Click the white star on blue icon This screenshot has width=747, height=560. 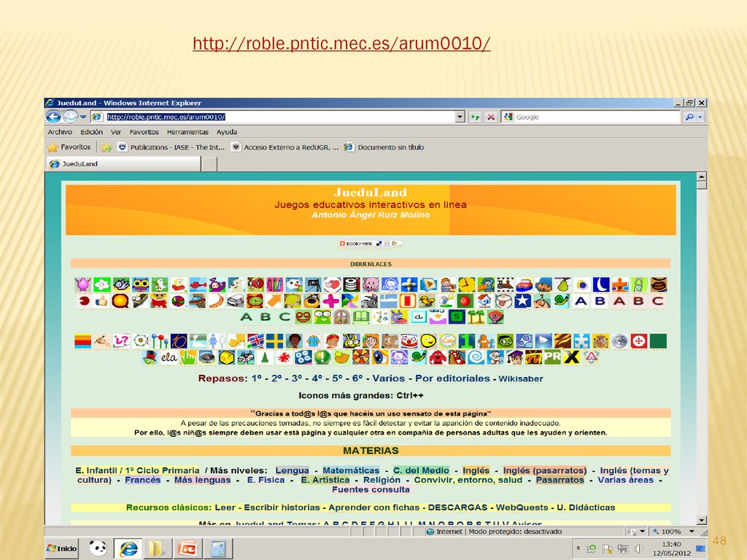[x=522, y=301]
